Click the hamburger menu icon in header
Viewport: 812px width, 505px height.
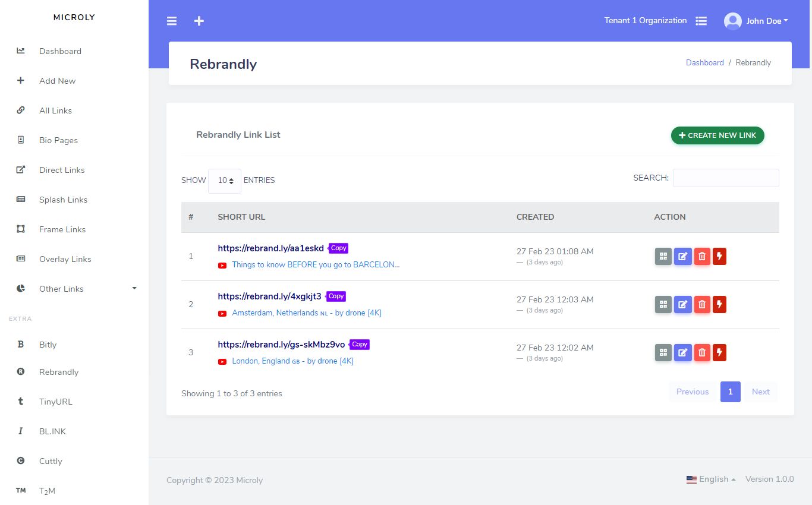click(172, 21)
